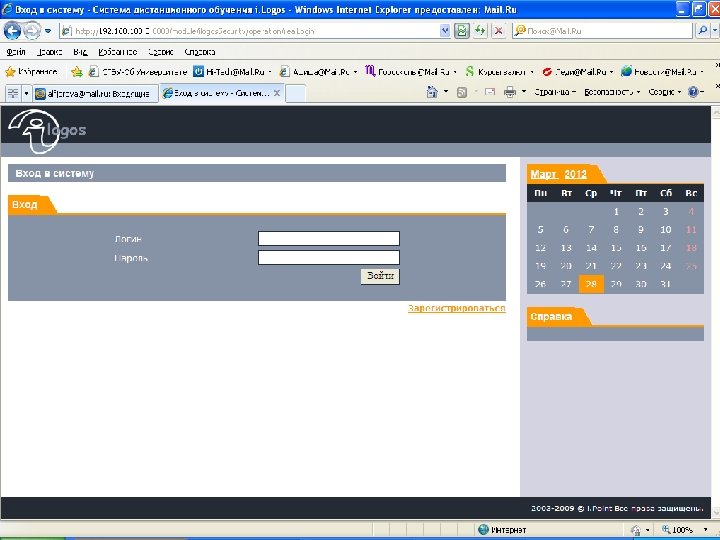Expand Афиша@Mail.Ru dropdown arrow
The width and height of the screenshot is (720, 540).
tap(355, 72)
